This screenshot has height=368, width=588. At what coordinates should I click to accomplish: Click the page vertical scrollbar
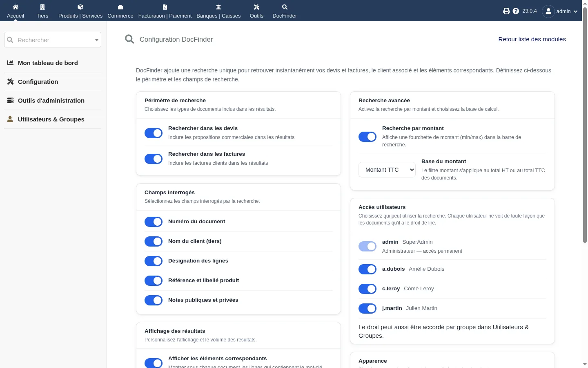pyautogui.click(x=585, y=125)
